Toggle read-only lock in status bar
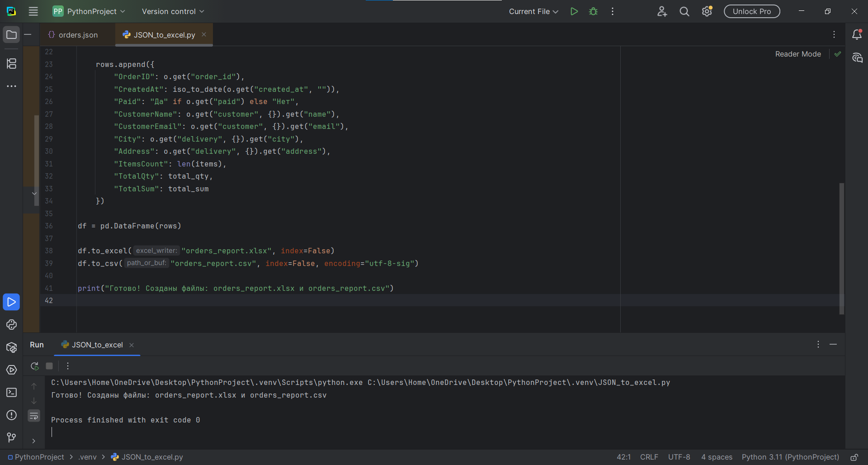The width and height of the screenshot is (868, 465). coord(854,457)
